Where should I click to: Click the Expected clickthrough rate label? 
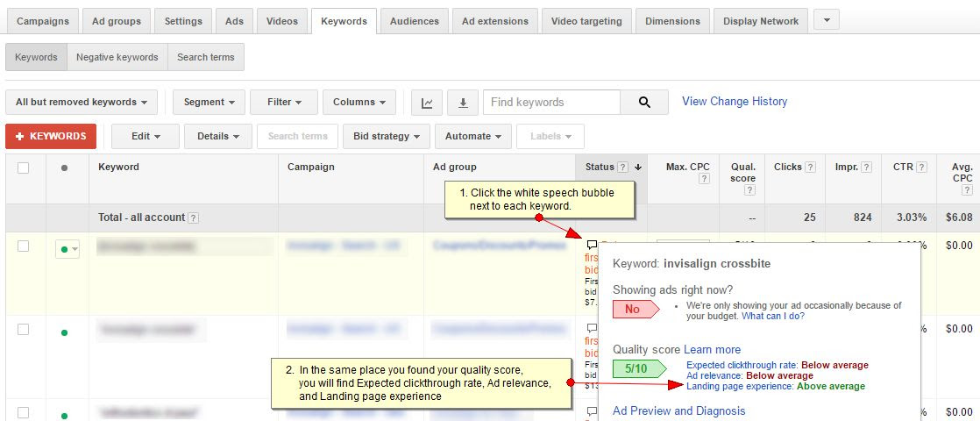point(742,366)
